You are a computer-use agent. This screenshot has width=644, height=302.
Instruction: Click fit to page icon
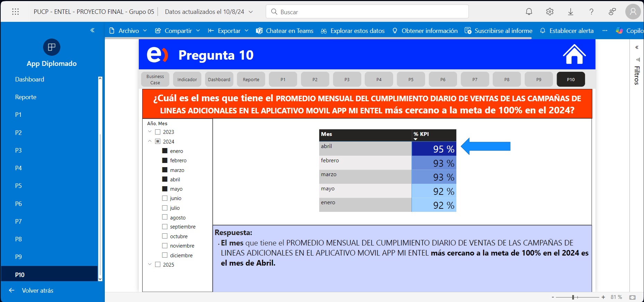[x=633, y=297]
